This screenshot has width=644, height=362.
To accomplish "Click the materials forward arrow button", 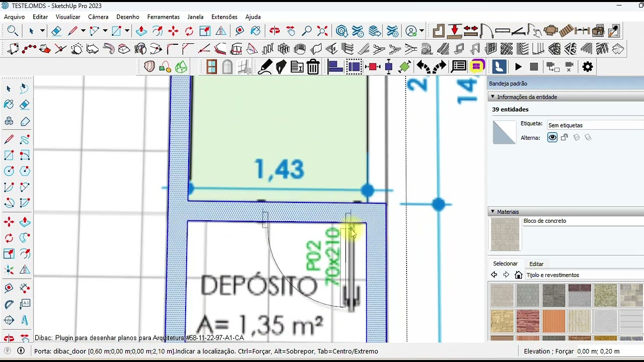I will click(x=506, y=275).
